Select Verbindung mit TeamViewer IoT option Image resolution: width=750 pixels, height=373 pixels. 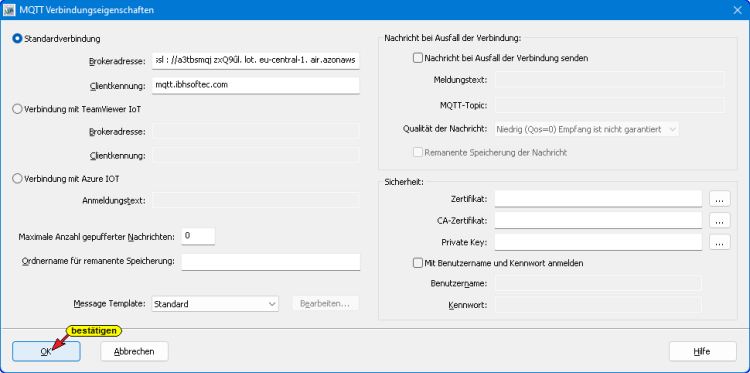coord(17,109)
